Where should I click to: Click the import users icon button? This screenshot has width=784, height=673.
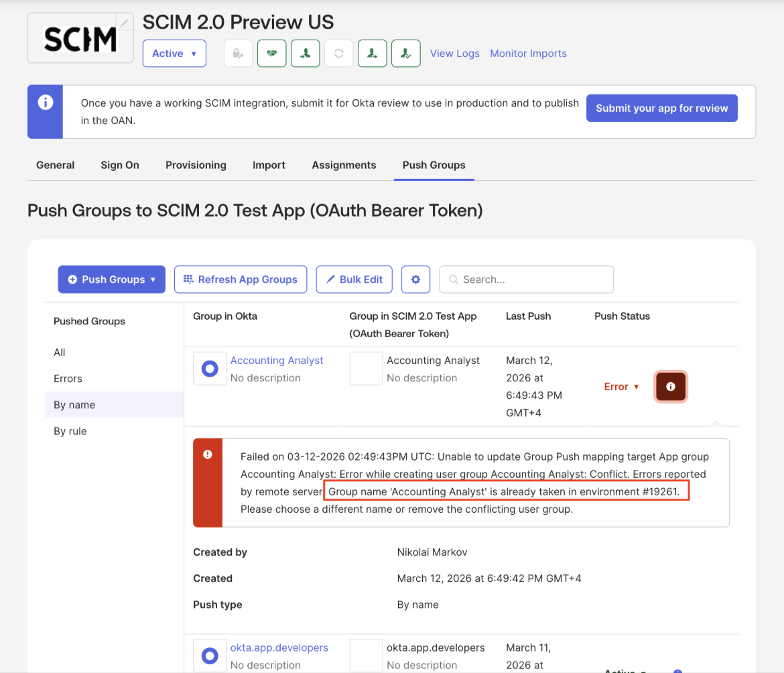[x=305, y=54]
